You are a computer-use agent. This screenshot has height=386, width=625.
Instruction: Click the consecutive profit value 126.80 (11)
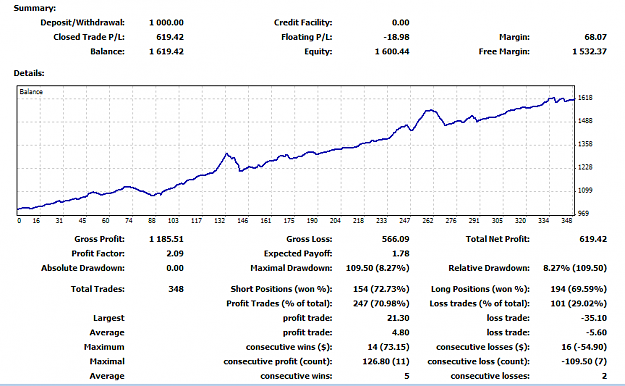point(386,361)
